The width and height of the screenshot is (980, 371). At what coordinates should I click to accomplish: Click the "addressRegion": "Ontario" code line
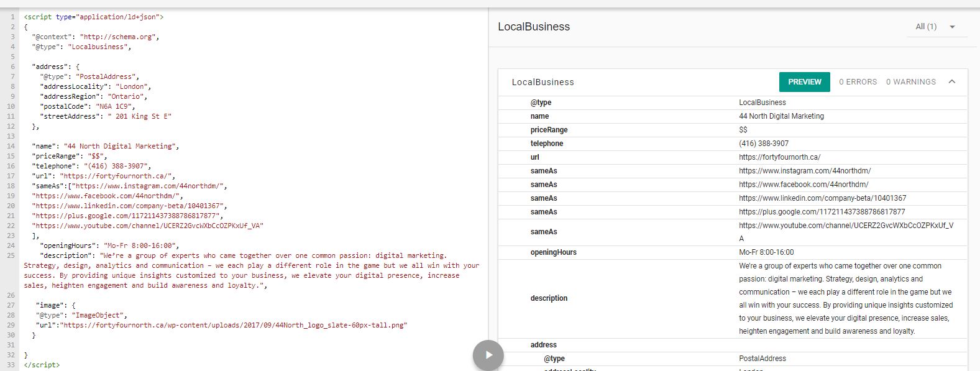coord(94,96)
